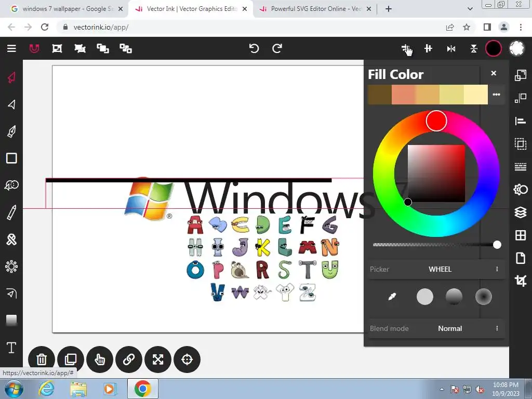Click the horizontal align icon under the hand cursor
This screenshot has width=532, height=399.
pyautogui.click(x=405, y=48)
